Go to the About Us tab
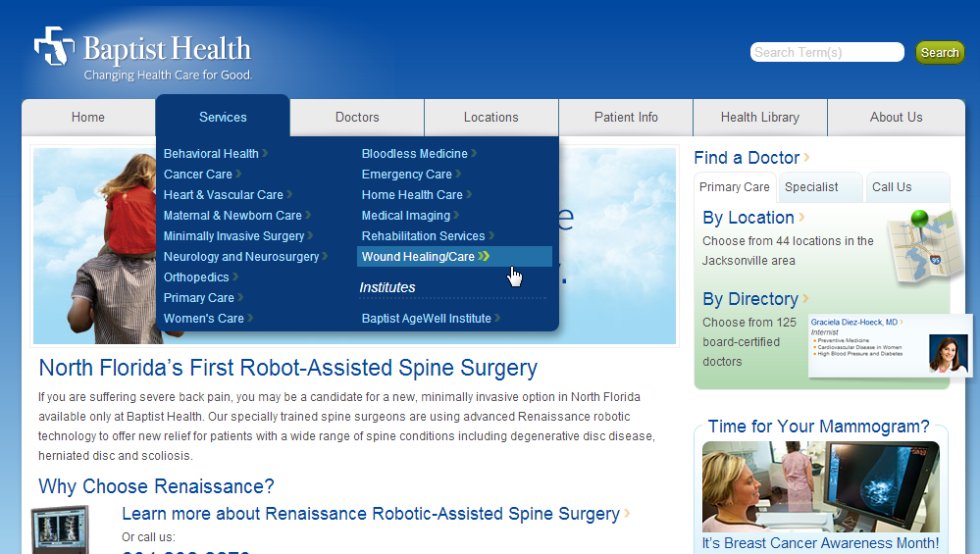This screenshot has height=554, width=980. point(896,118)
